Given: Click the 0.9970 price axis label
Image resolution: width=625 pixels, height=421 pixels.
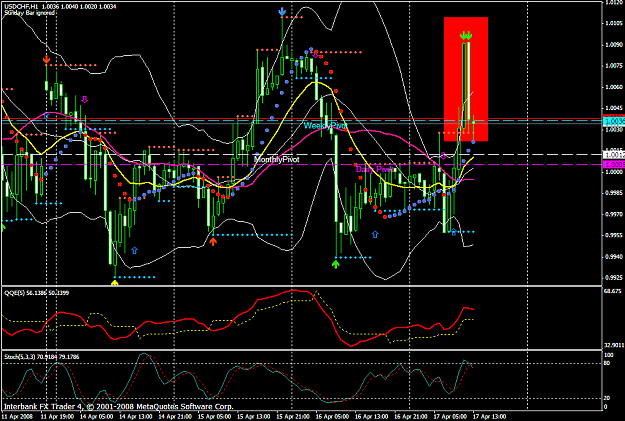Looking at the screenshot, I should point(614,214).
